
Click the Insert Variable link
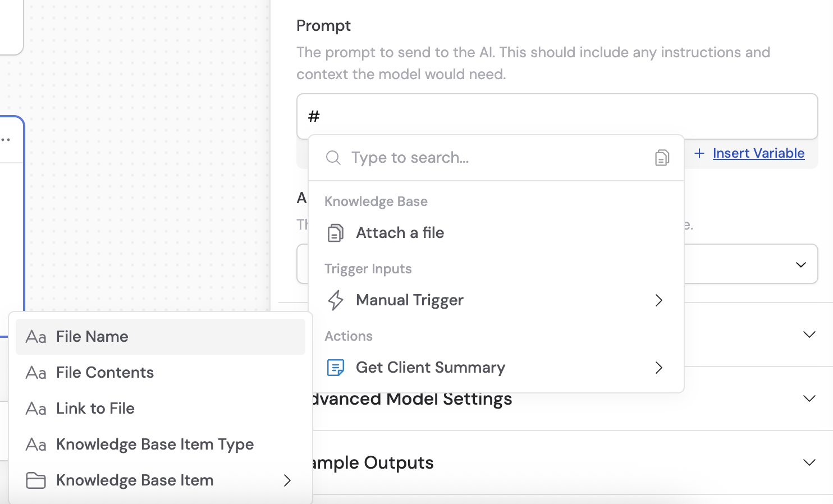pyautogui.click(x=758, y=153)
